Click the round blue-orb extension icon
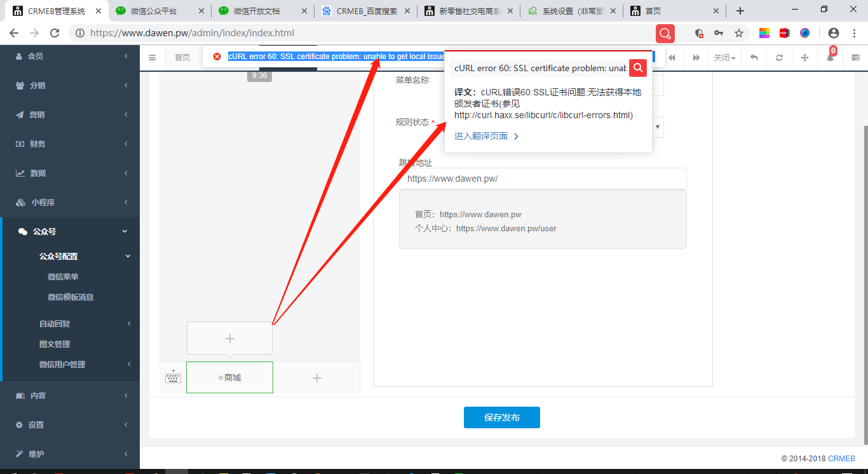 pos(805,33)
